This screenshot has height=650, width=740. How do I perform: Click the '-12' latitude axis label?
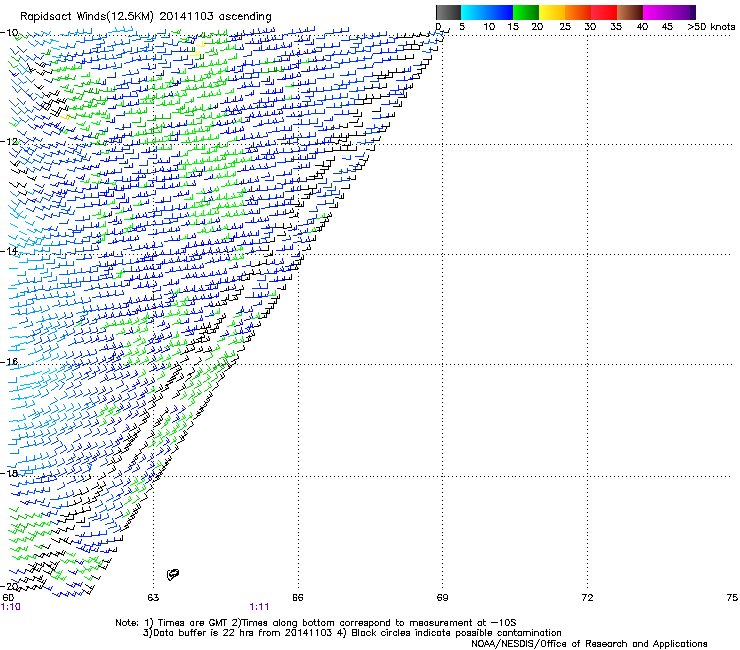click(x=9, y=142)
